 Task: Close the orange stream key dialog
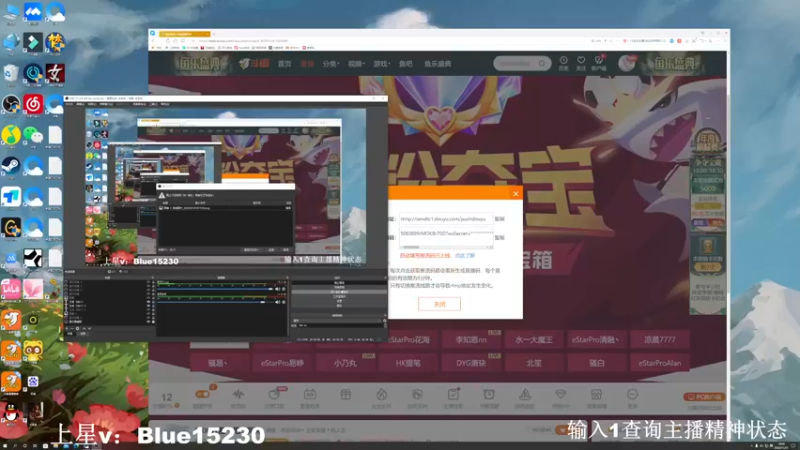(x=515, y=193)
